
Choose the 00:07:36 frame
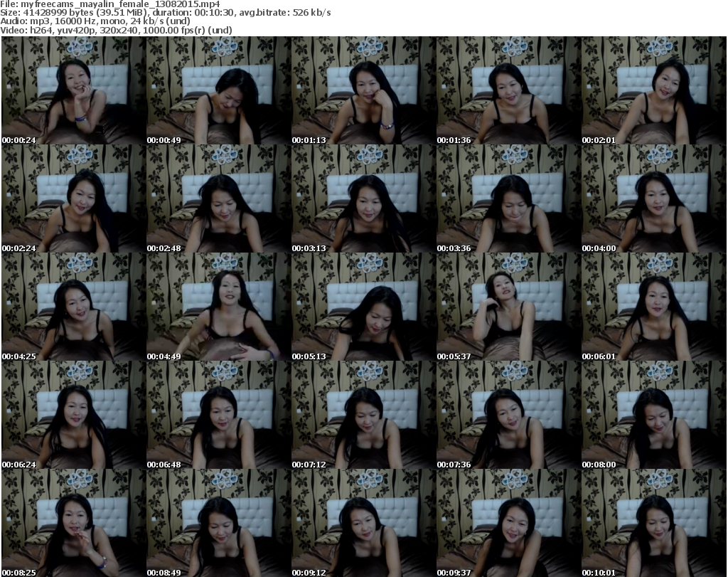coord(509,415)
